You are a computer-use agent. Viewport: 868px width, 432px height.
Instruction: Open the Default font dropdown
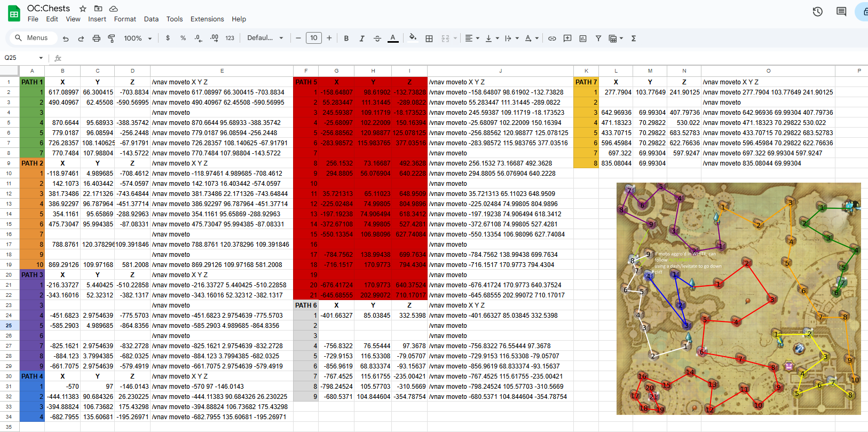click(x=265, y=38)
